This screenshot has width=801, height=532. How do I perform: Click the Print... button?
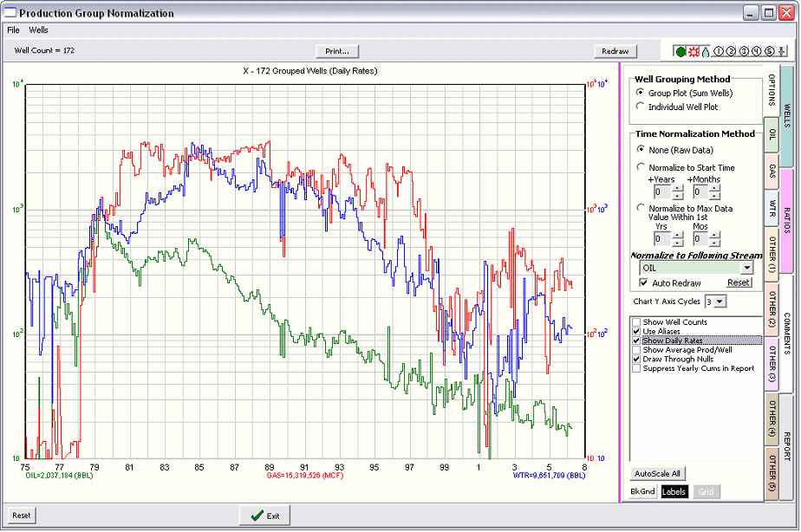coord(337,51)
